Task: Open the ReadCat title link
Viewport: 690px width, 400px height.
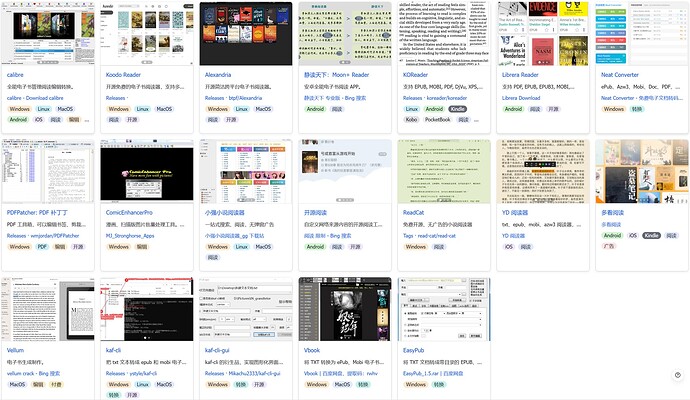Action: pos(413,213)
